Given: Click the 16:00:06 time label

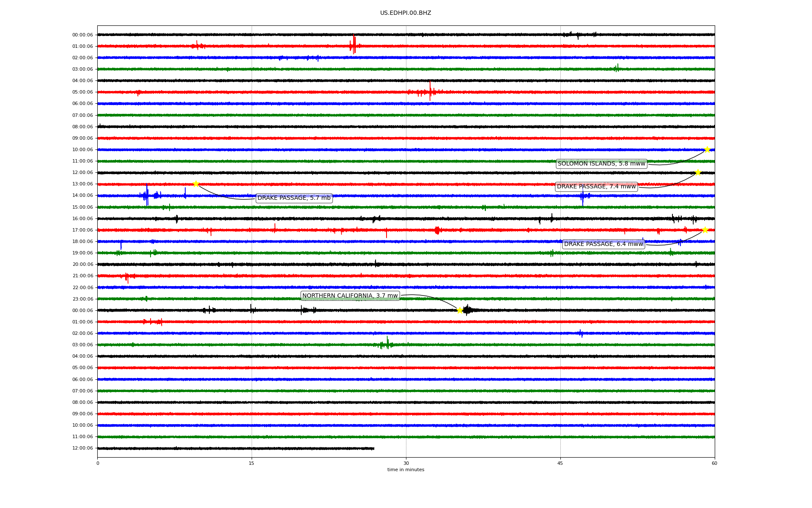Looking at the screenshot, I should [x=82, y=219].
